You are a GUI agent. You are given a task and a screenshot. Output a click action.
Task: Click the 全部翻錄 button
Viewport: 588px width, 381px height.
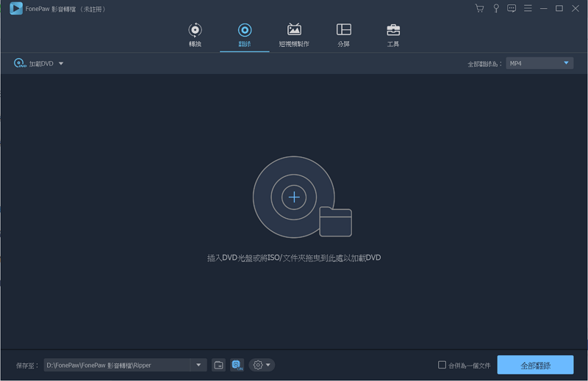coord(535,365)
